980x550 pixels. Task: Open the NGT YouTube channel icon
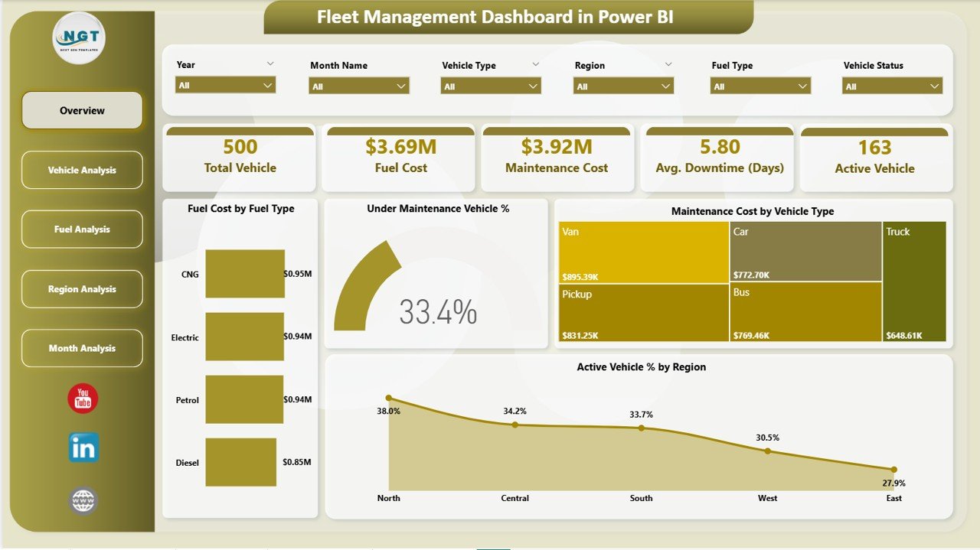[82, 398]
